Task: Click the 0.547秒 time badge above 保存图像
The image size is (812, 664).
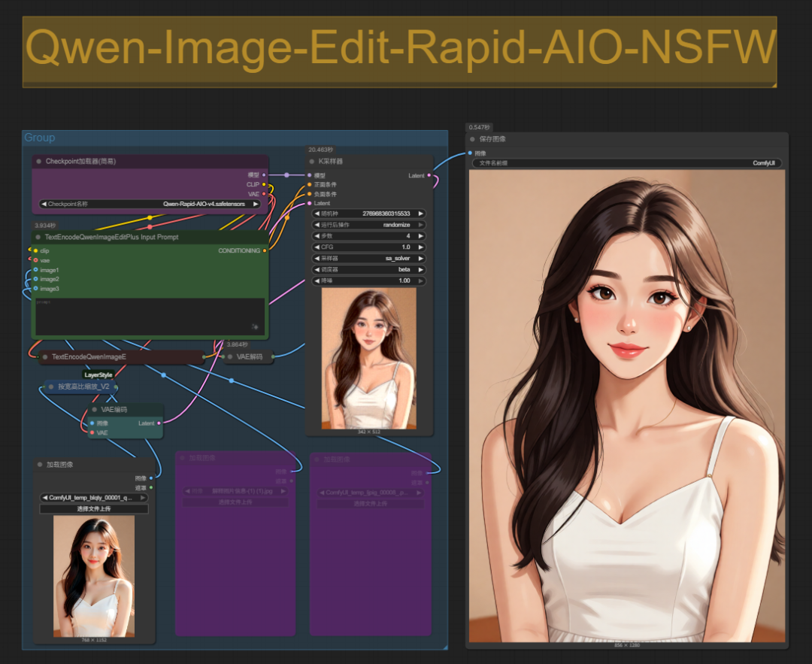Action: coord(479,127)
